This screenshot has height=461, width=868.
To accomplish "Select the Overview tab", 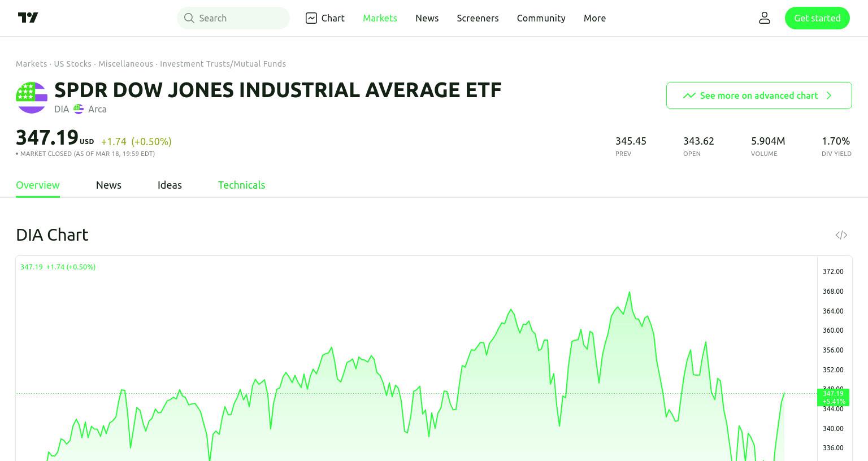I will tap(38, 185).
